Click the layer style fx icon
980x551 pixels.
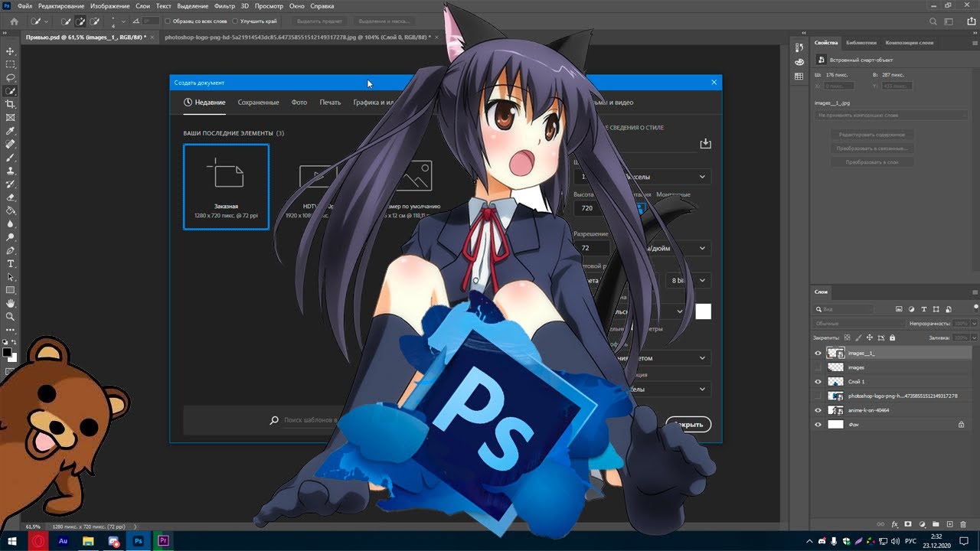(x=894, y=524)
